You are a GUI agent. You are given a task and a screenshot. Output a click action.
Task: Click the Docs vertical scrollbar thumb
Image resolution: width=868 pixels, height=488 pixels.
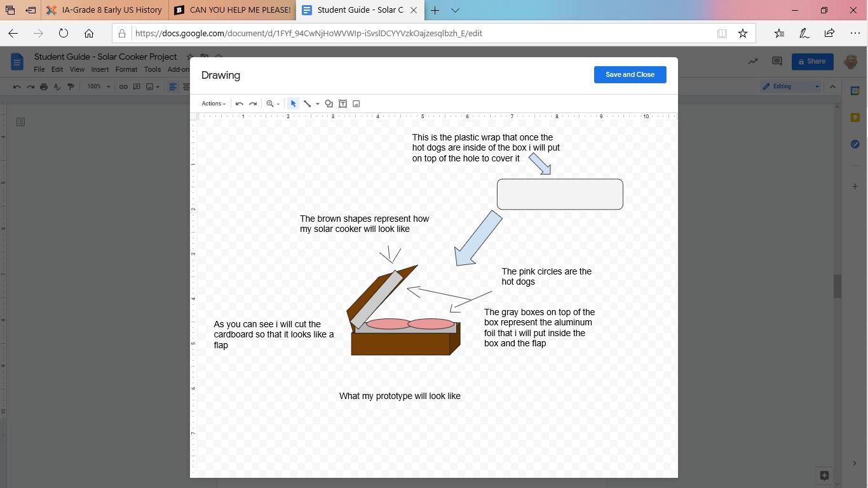click(837, 286)
